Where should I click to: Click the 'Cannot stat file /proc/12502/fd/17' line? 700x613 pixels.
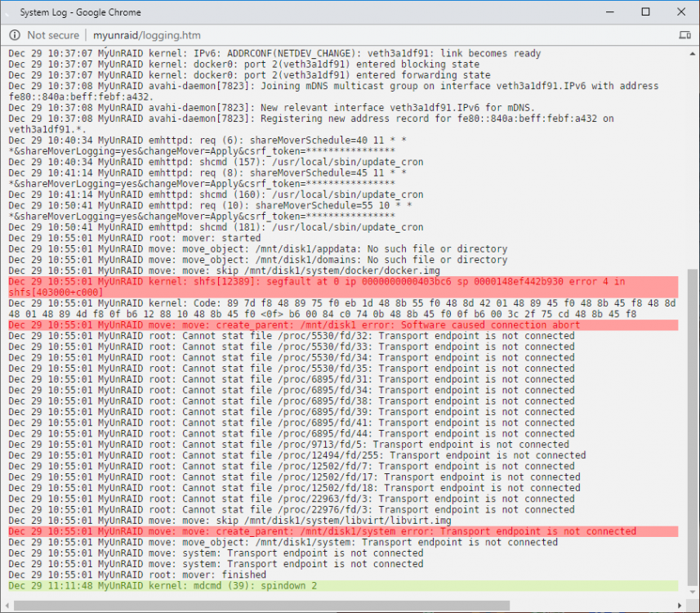coord(294,477)
